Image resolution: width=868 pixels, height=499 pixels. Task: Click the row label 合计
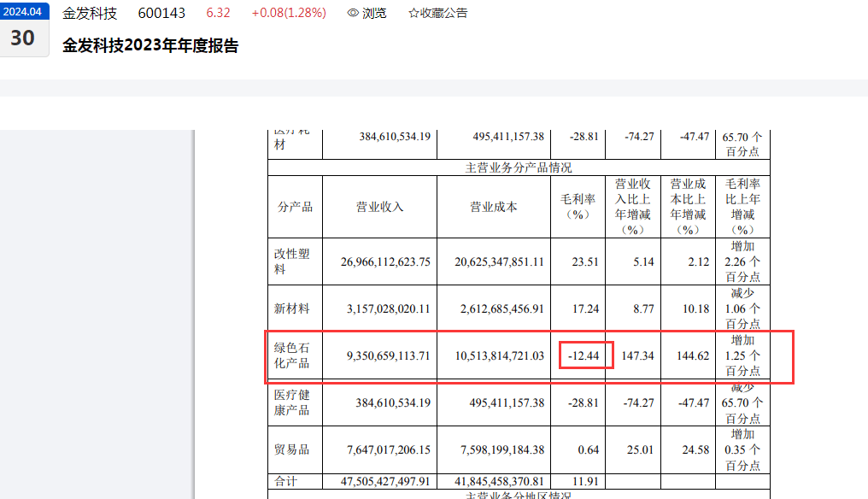tap(285, 481)
